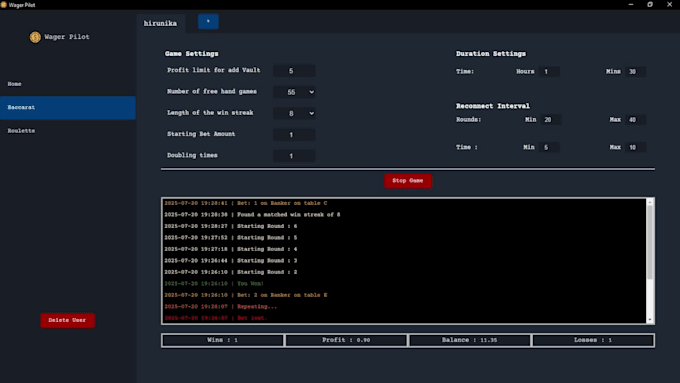This screenshot has width=680, height=383.
Task: Click the log scrollbar thumb
Action: tap(650, 242)
